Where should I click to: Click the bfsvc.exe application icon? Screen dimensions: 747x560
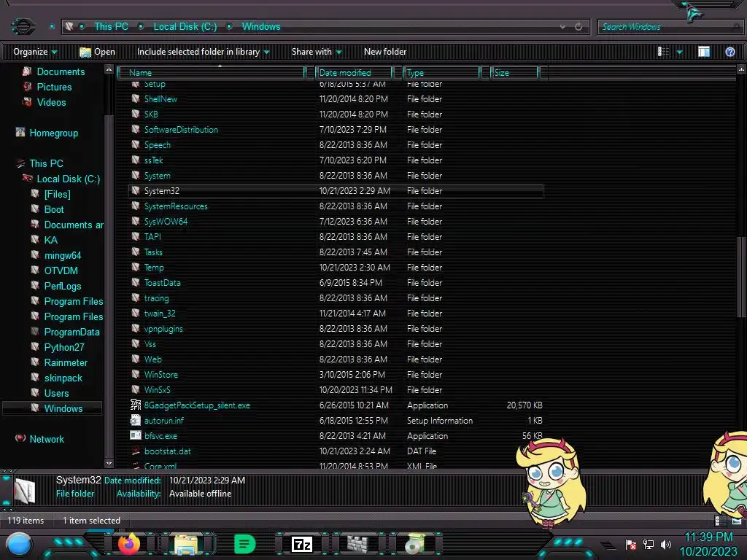(x=136, y=435)
